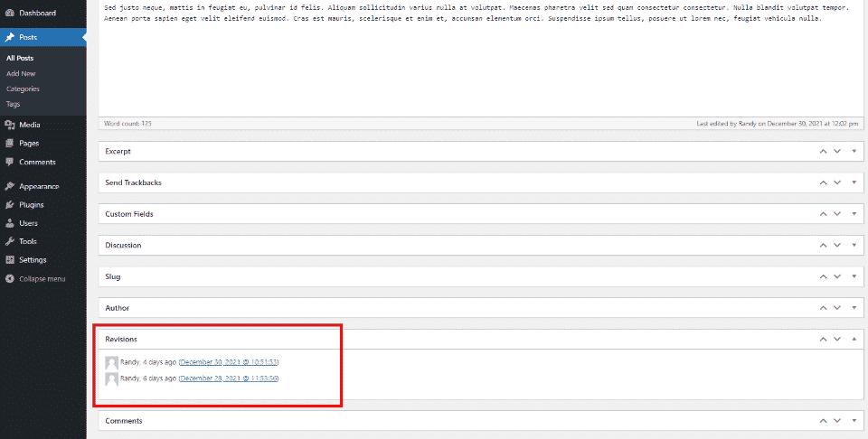Move Author panel up

[823, 308]
